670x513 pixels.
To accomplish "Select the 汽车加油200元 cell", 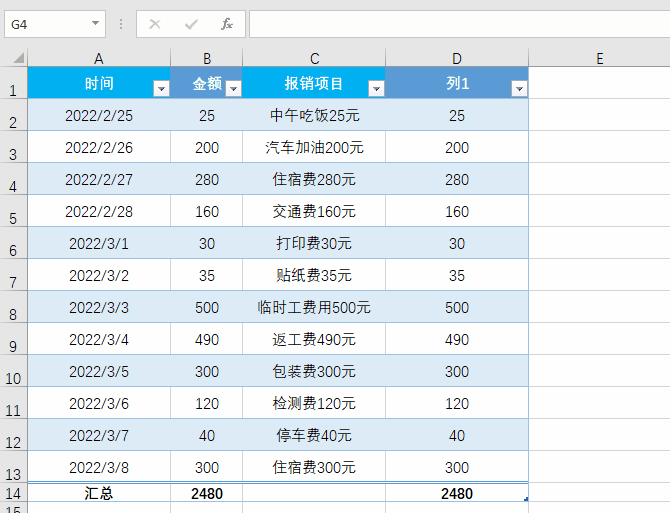I will (x=314, y=147).
